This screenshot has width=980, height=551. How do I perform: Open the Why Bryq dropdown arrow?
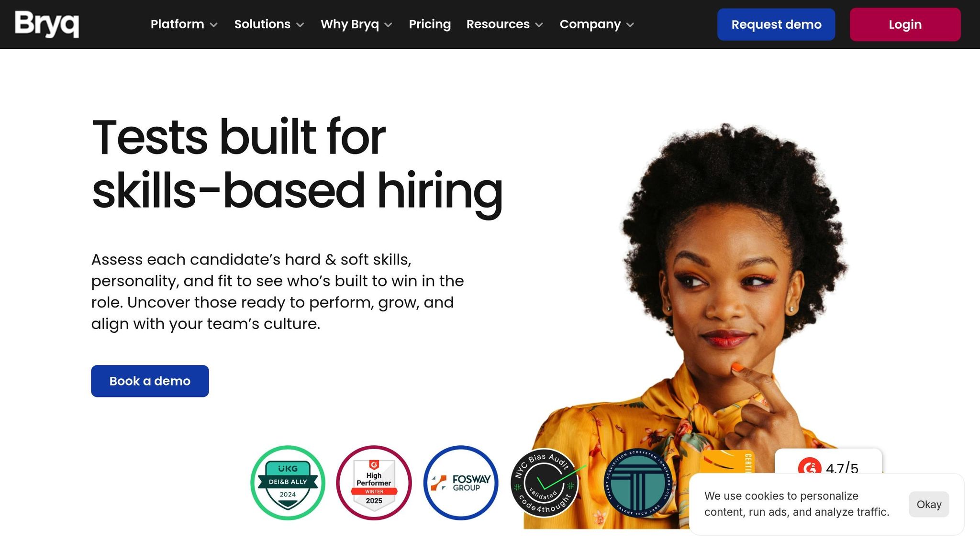pos(388,25)
